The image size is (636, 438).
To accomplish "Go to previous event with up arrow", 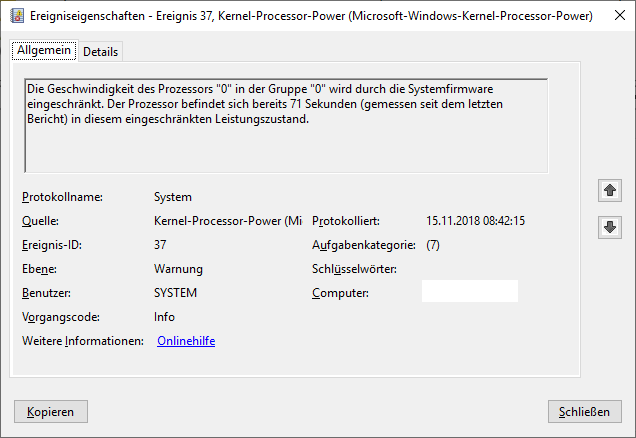I will pos(608,190).
